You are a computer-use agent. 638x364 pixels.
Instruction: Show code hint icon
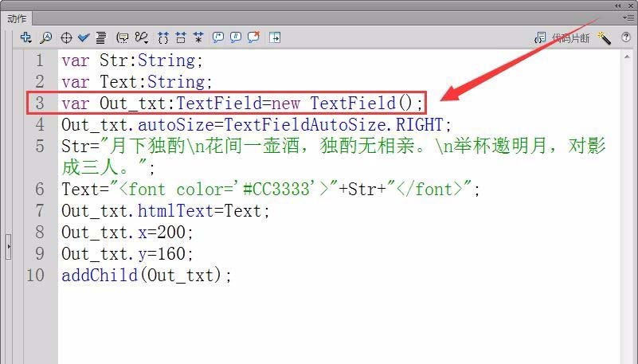(x=122, y=37)
